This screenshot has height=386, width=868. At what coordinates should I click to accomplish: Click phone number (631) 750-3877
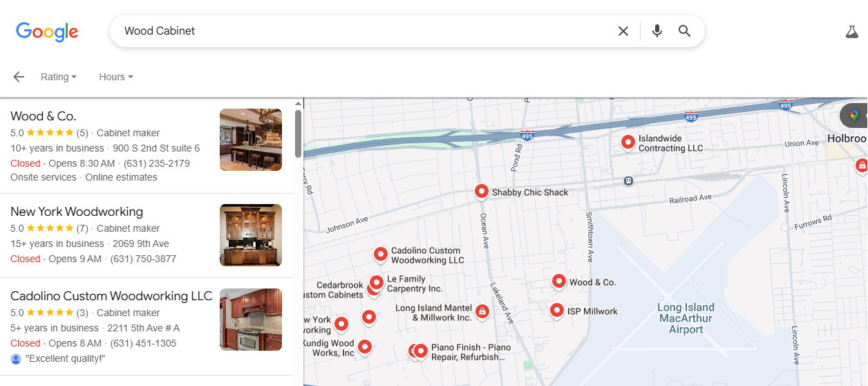coord(143,259)
